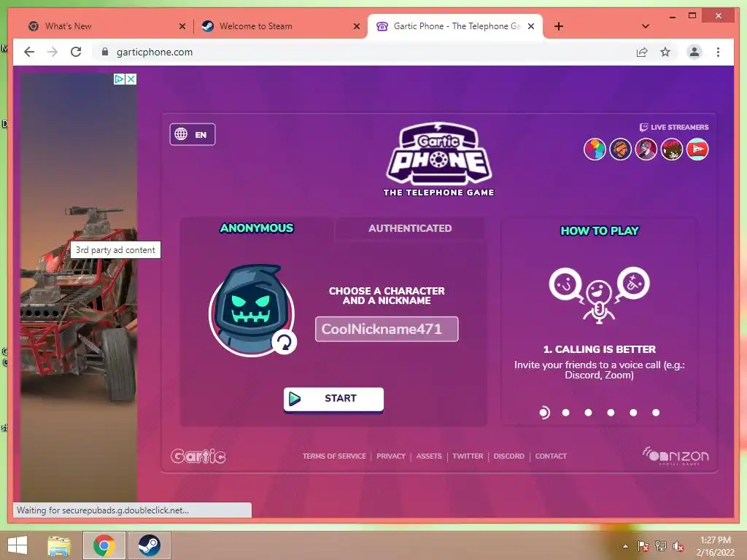The width and height of the screenshot is (747, 560).
Task: Click the hooded character avatar
Action: coord(251,309)
